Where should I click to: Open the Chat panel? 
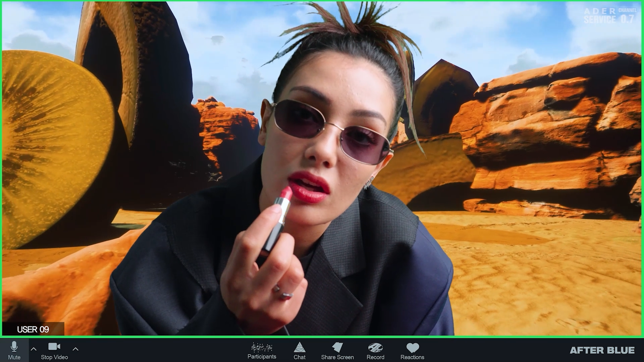tap(300, 351)
